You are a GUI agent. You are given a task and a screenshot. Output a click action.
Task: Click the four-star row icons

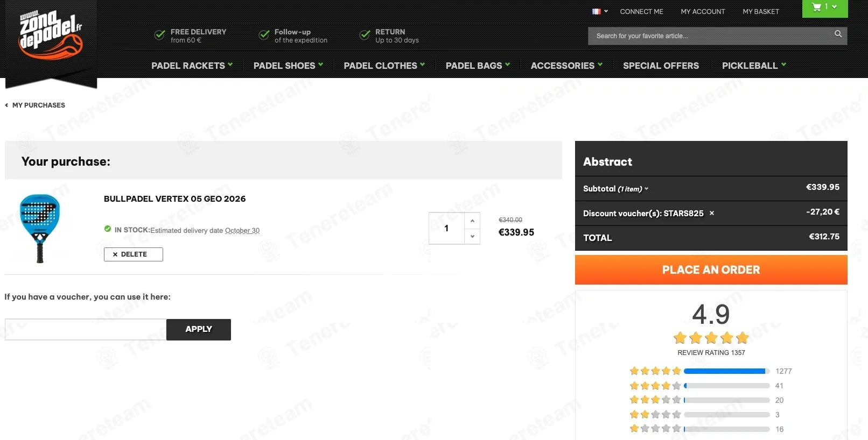coord(655,386)
